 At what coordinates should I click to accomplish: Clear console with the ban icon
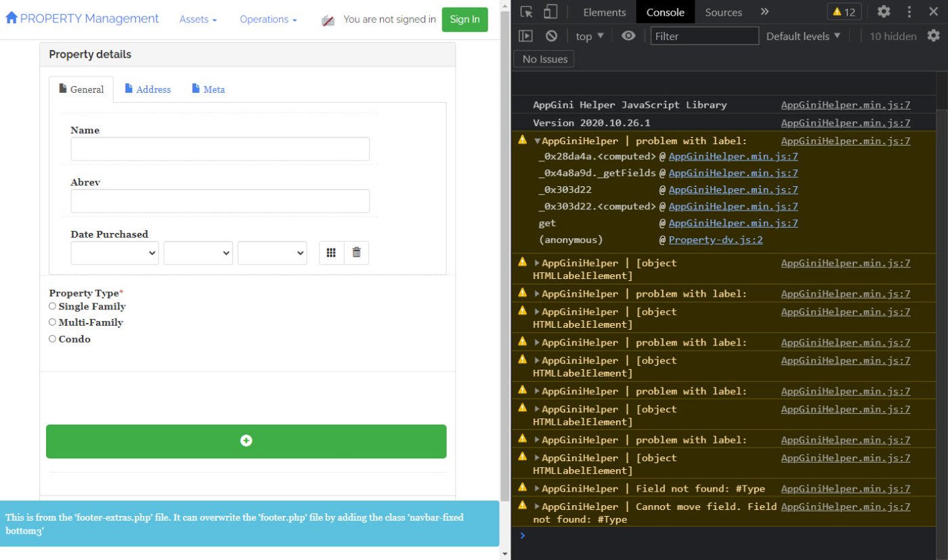pyautogui.click(x=551, y=36)
